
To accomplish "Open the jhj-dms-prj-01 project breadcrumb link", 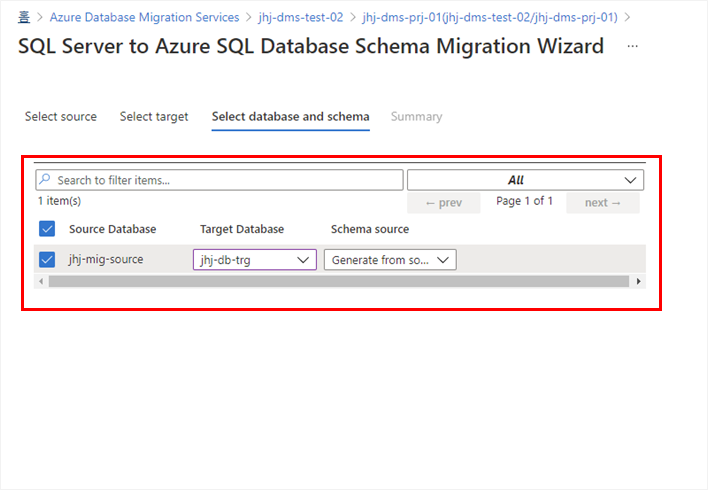I will coord(490,17).
